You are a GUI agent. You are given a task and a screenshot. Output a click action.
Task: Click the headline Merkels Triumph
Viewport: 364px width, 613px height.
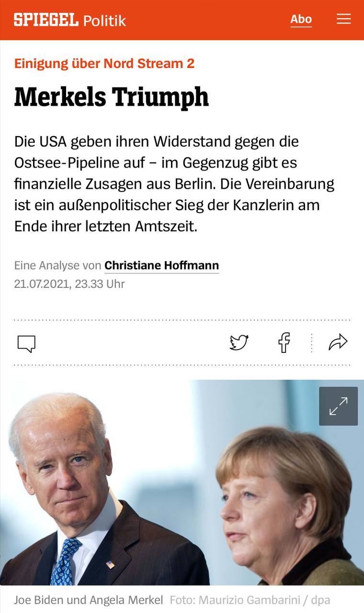tap(112, 96)
